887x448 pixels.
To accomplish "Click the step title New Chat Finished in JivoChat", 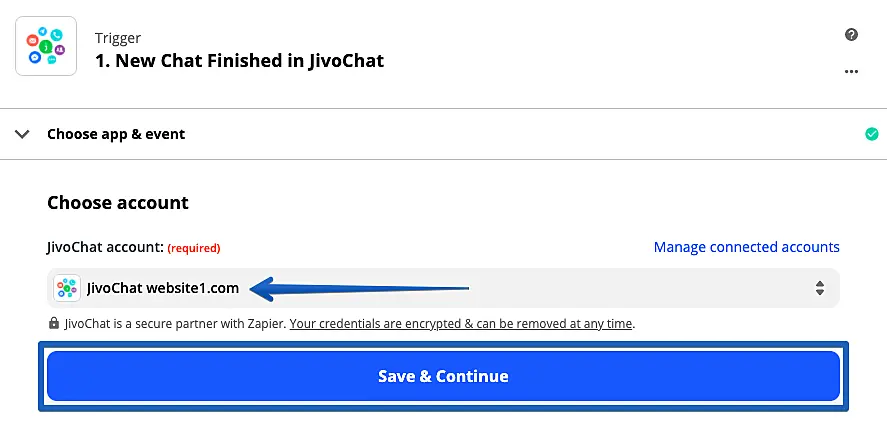I will click(239, 60).
